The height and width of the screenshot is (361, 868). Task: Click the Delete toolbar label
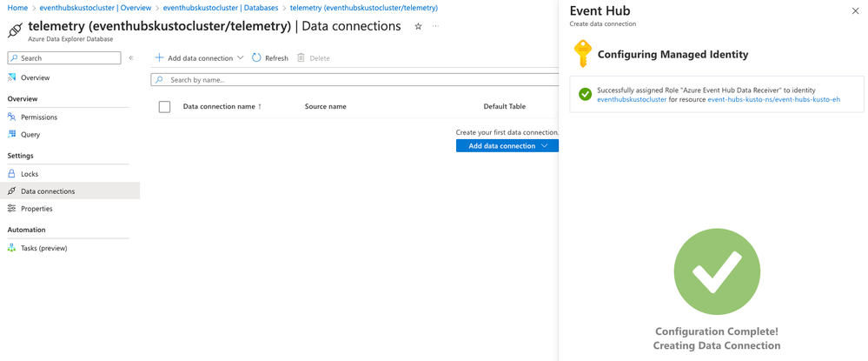pos(320,58)
